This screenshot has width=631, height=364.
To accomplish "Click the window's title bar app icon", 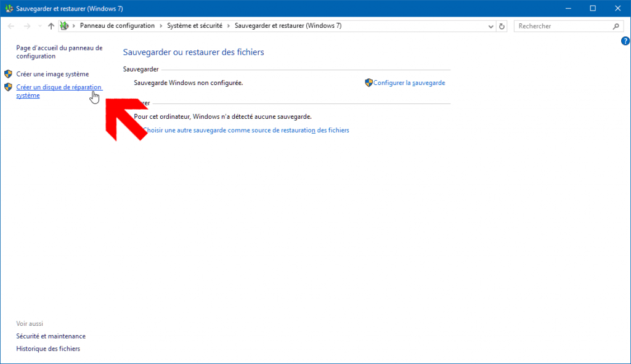I will point(9,9).
